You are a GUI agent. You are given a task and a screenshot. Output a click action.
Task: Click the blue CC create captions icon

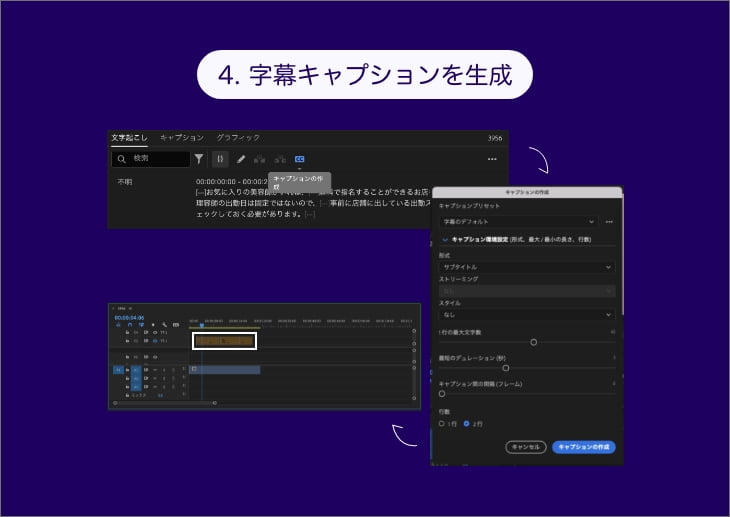click(x=299, y=158)
